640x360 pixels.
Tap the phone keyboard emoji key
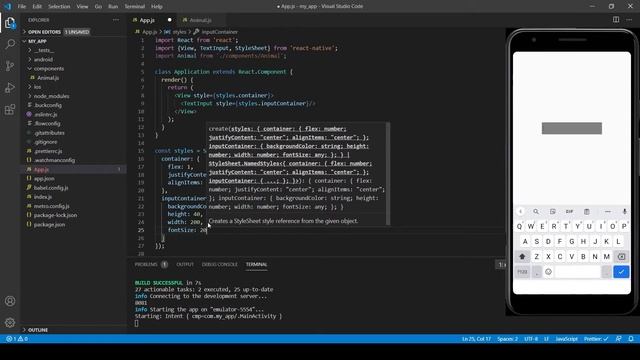pos(549,272)
